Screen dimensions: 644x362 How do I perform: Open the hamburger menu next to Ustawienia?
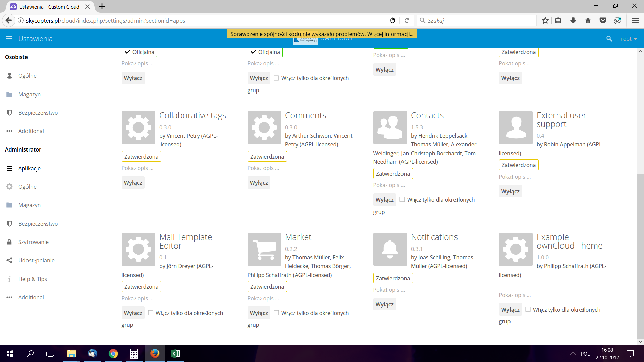9,39
